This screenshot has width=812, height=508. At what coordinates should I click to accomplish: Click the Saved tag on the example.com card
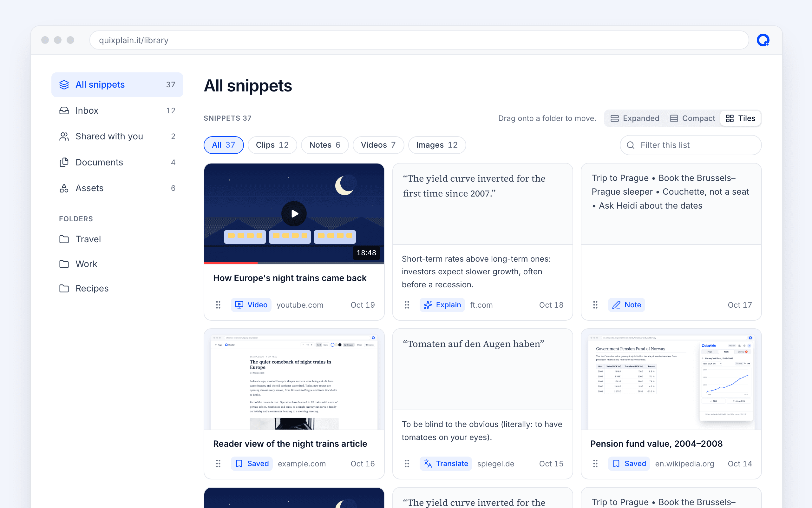point(252,464)
